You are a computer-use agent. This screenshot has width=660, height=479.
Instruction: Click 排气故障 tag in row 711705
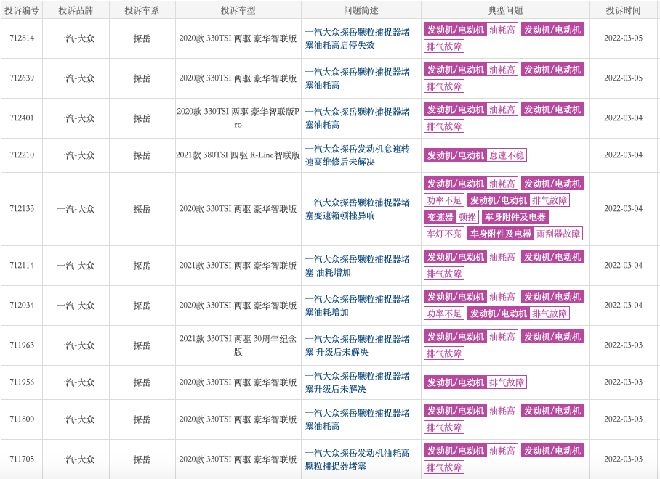pos(444,467)
